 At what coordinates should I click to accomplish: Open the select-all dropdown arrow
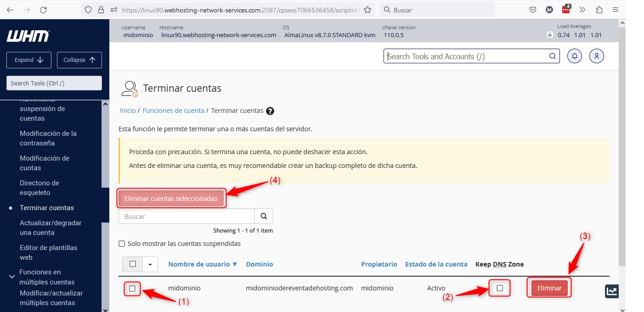pos(150,264)
